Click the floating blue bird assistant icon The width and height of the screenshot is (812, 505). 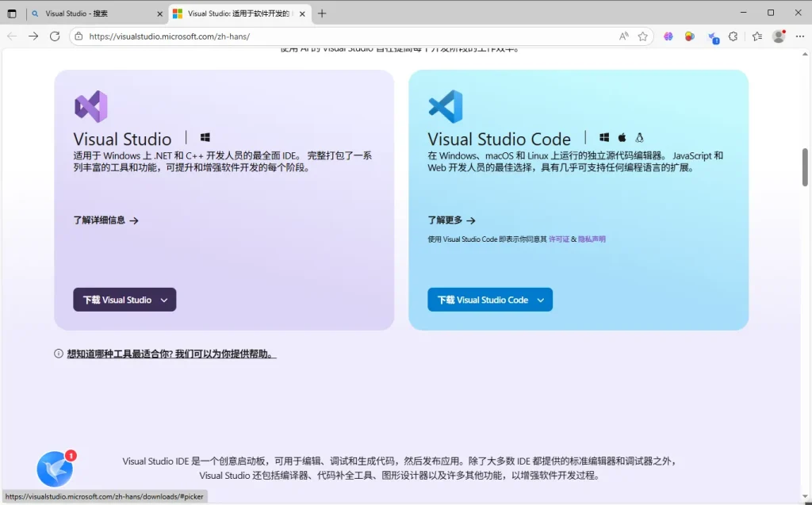click(55, 469)
